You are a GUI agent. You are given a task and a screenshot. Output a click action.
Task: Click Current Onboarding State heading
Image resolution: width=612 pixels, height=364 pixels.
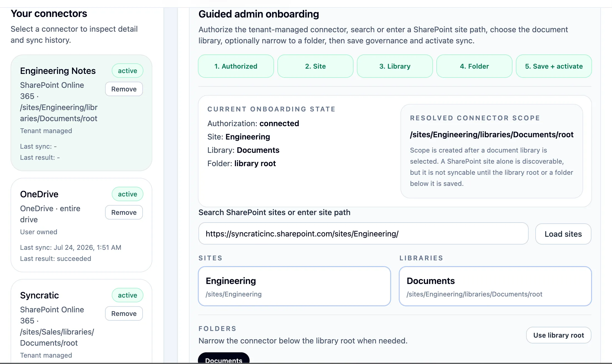[x=271, y=109]
